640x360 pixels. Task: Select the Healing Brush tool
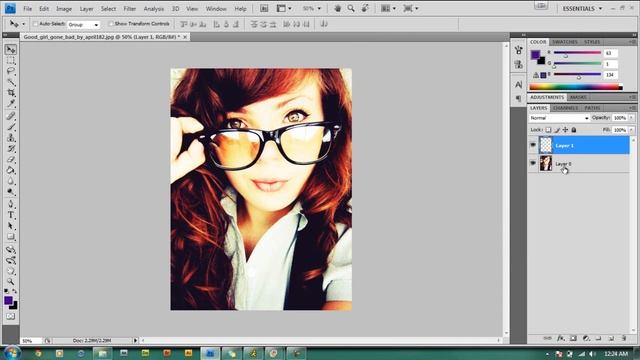click(11, 116)
